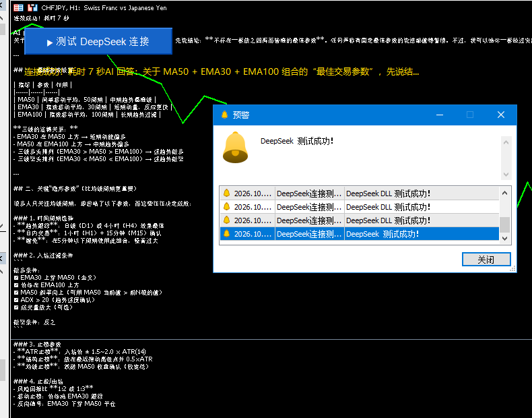
Task: Click the EMA30 下穿 MA50 平仓 line
Action: [x=65, y=404]
